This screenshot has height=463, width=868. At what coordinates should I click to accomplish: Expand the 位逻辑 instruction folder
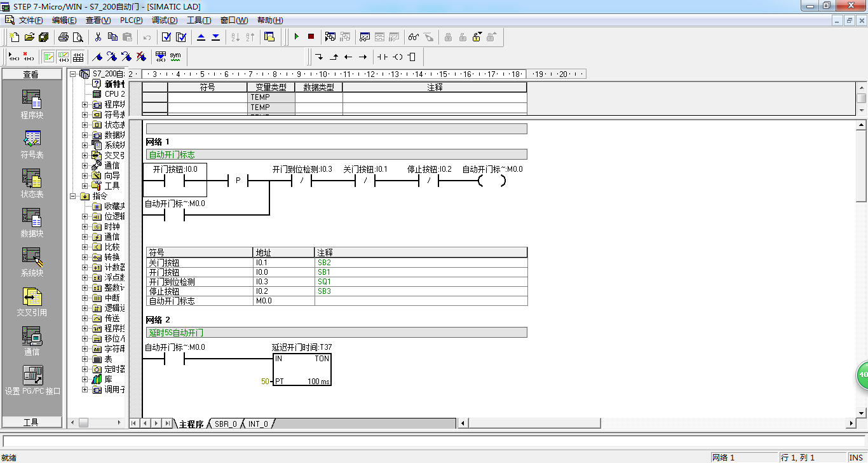(x=85, y=216)
